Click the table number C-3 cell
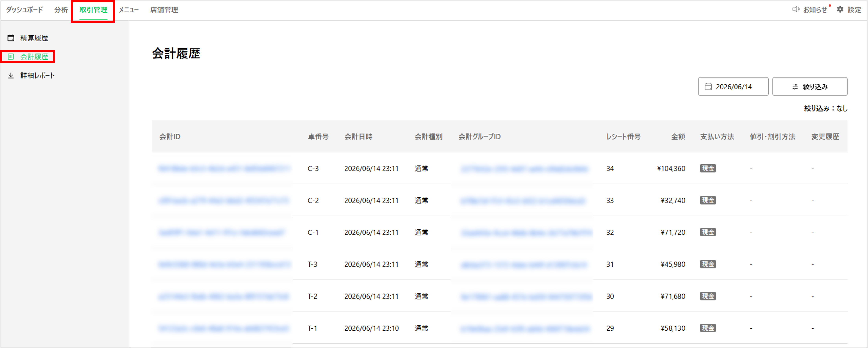Screen dimensions: 868x348 click(313, 168)
